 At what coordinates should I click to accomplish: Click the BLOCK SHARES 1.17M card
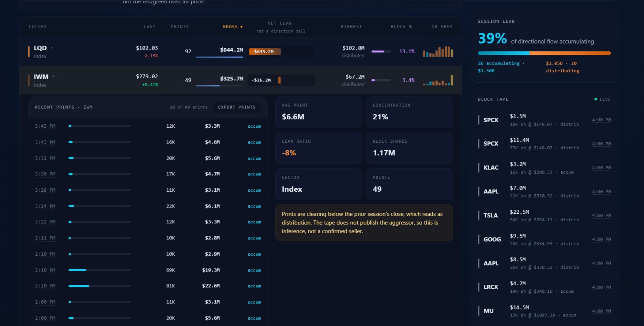(x=410, y=148)
